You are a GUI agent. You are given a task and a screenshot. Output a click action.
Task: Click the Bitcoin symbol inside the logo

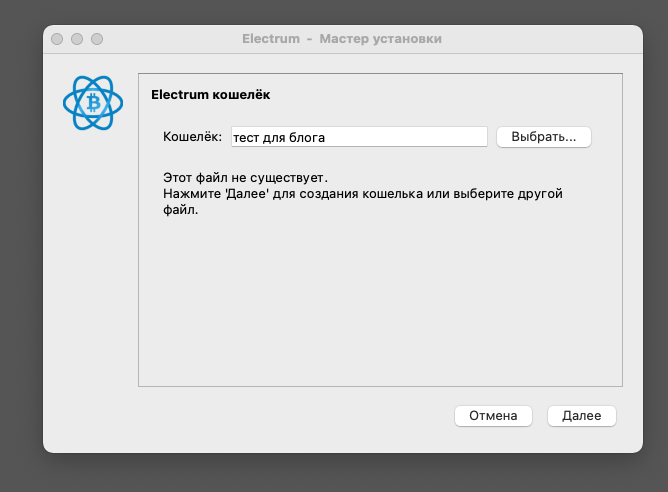click(93, 103)
